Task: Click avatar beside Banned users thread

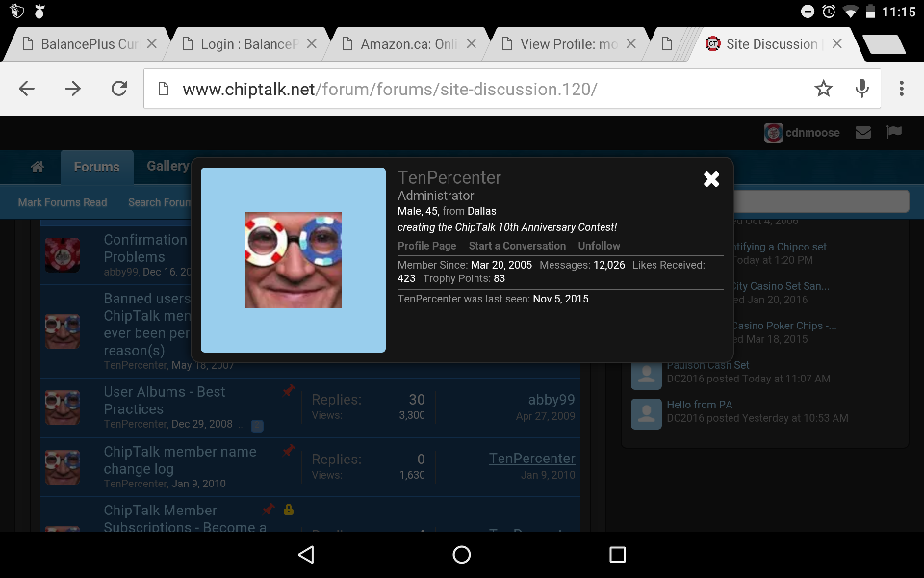Action: point(63,330)
